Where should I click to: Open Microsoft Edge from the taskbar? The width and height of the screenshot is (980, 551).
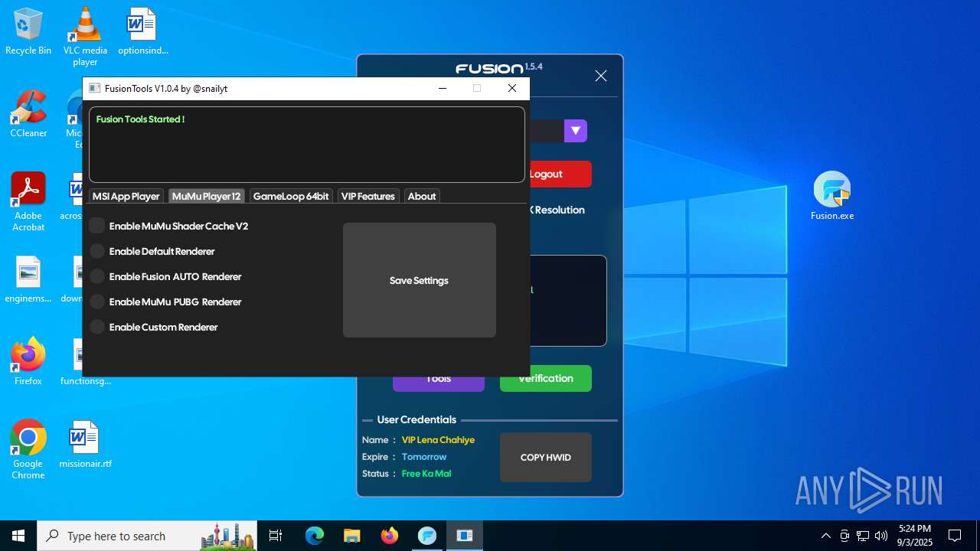(315, 536)
